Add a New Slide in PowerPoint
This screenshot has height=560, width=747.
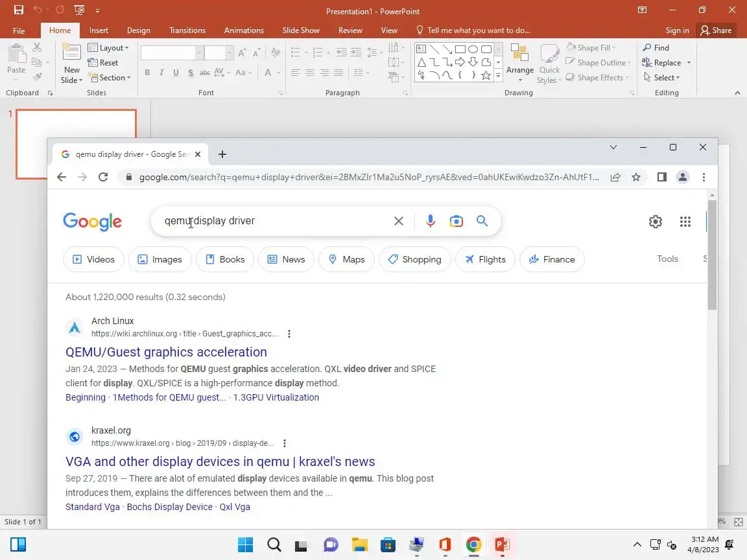(x=71, y=64)
